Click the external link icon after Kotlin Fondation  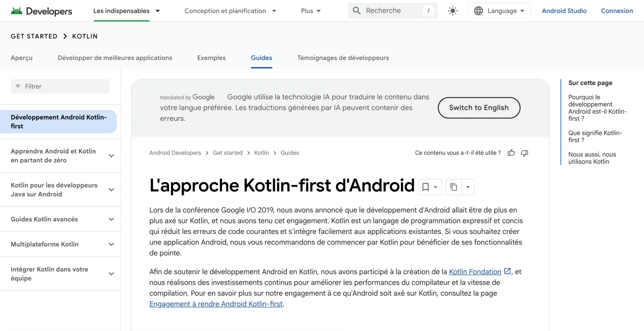point(508,271)
